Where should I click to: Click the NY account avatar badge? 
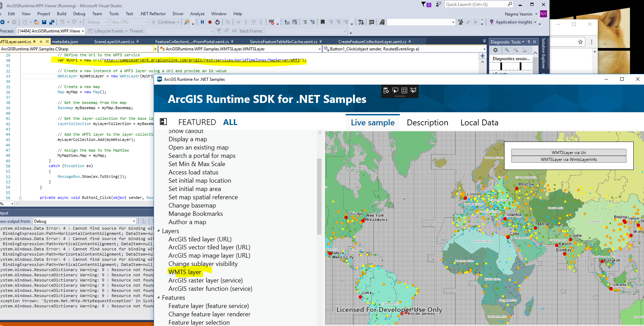tap(543, 14)
